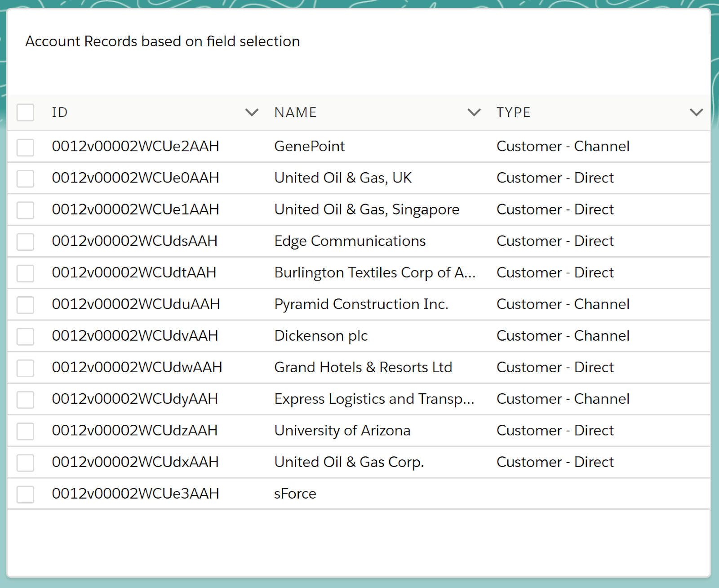The image size is (719, 588).
Task: Click the United Oil & Gas Corp. name
Action: click(349, 462)
